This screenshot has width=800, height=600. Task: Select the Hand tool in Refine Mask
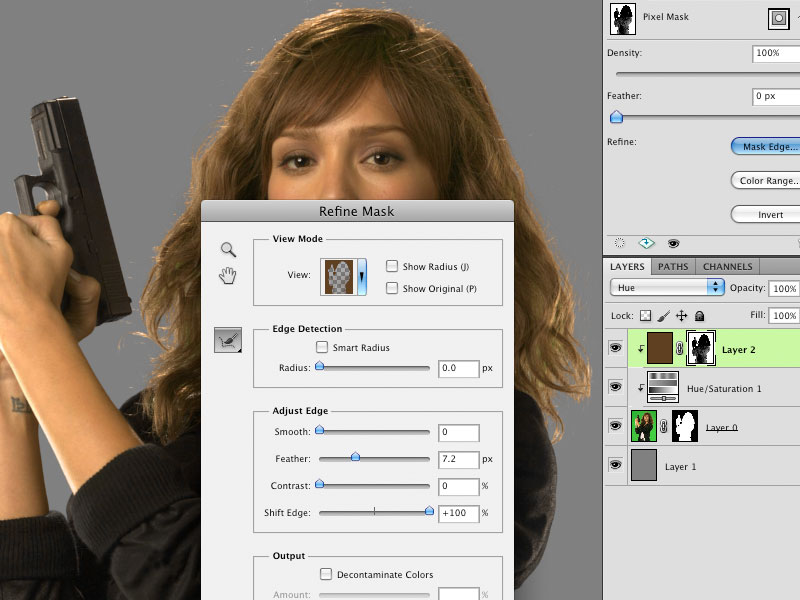click(x=228, y=273)
